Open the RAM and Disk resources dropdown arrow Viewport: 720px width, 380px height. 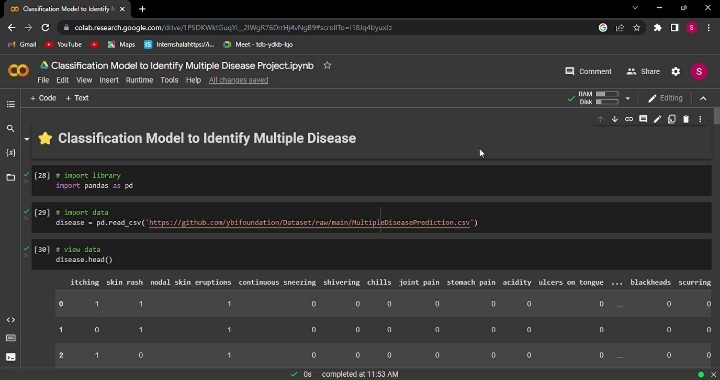click(x=628, y=98)
